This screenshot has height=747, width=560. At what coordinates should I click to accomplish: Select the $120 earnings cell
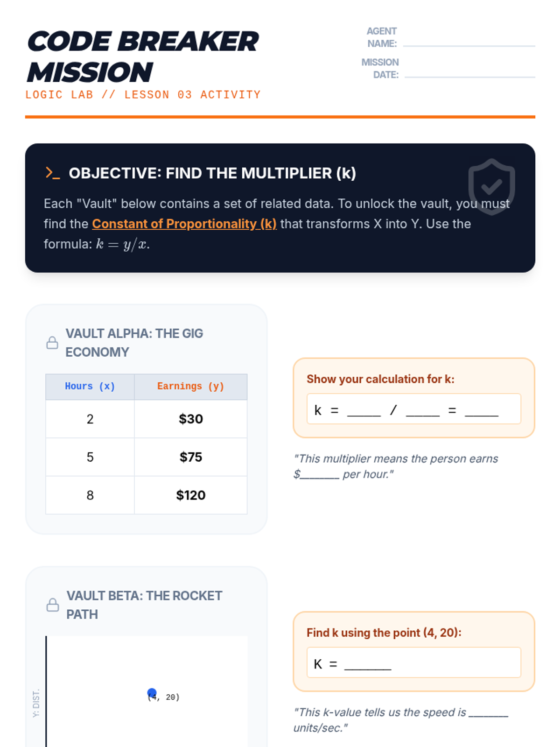click(190, 495)
